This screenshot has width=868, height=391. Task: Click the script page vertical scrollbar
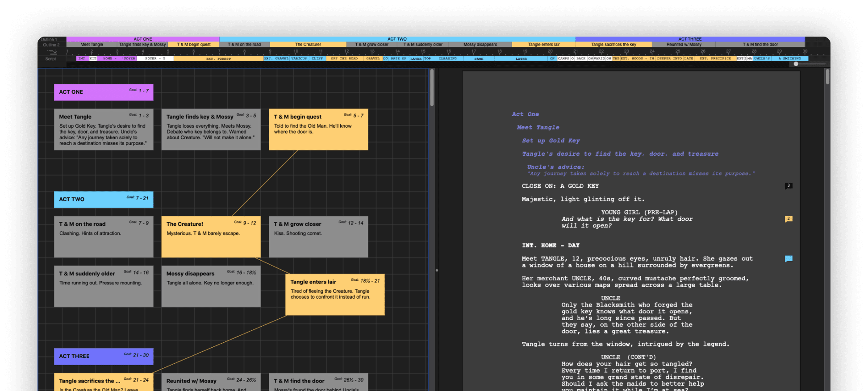click(827, 77)
